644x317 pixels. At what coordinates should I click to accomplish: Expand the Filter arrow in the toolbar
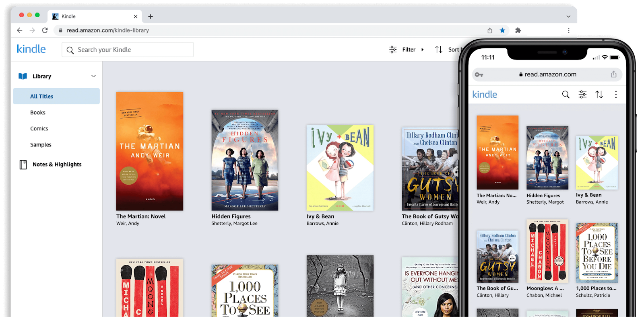coord(422,50)
